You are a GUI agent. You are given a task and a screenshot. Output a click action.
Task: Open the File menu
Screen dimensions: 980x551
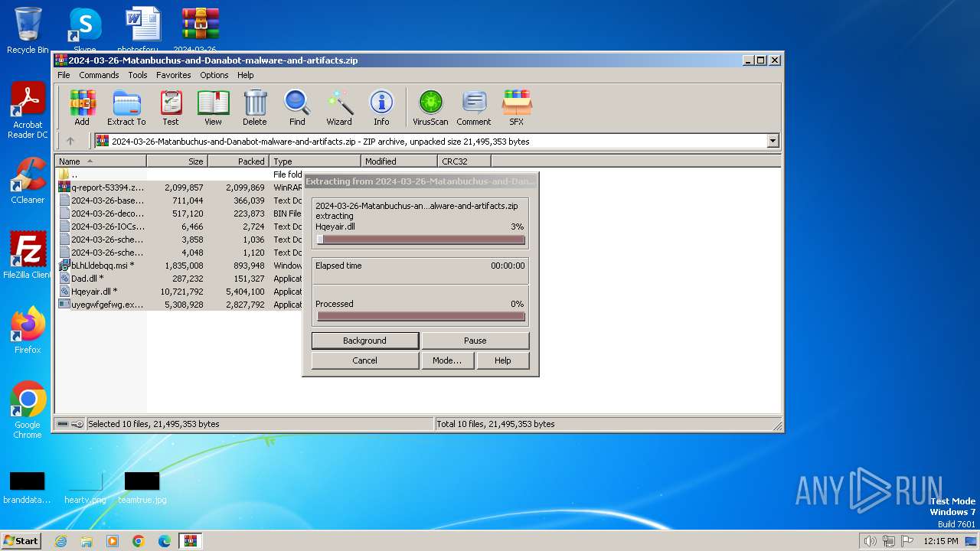(x=64, y=75)
